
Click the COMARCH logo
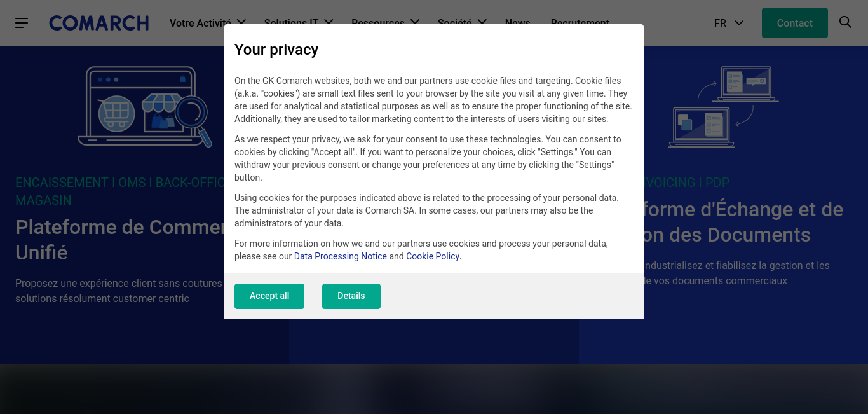[99, 23]
